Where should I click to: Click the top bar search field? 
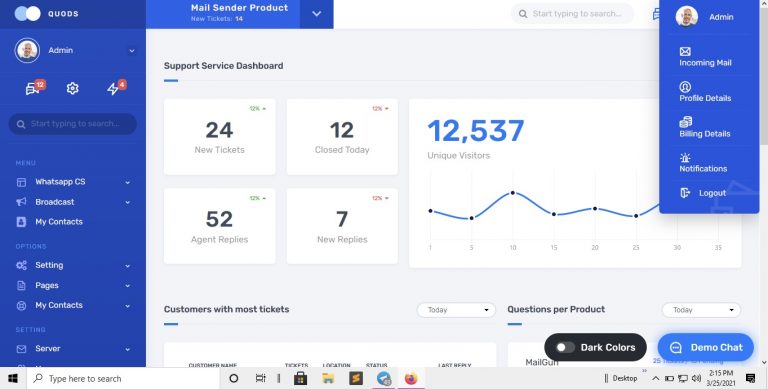(x=572, y=14)
